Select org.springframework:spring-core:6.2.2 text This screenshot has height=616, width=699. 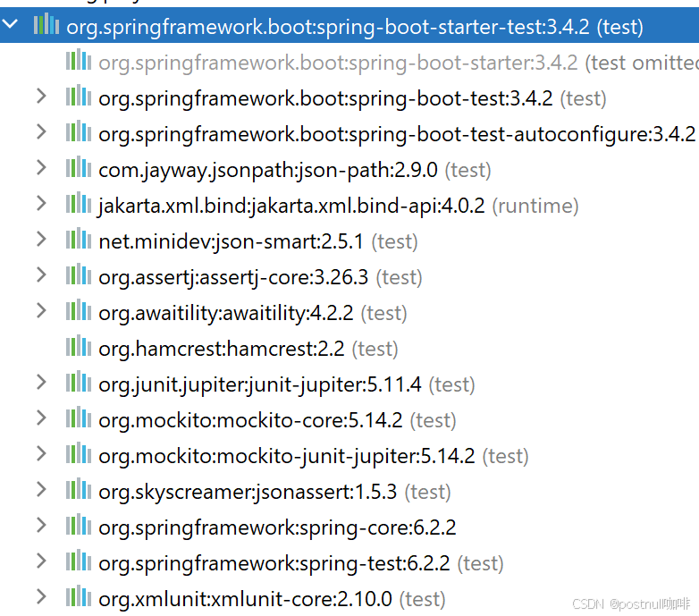pyautogui.click(x=277, y=527)
